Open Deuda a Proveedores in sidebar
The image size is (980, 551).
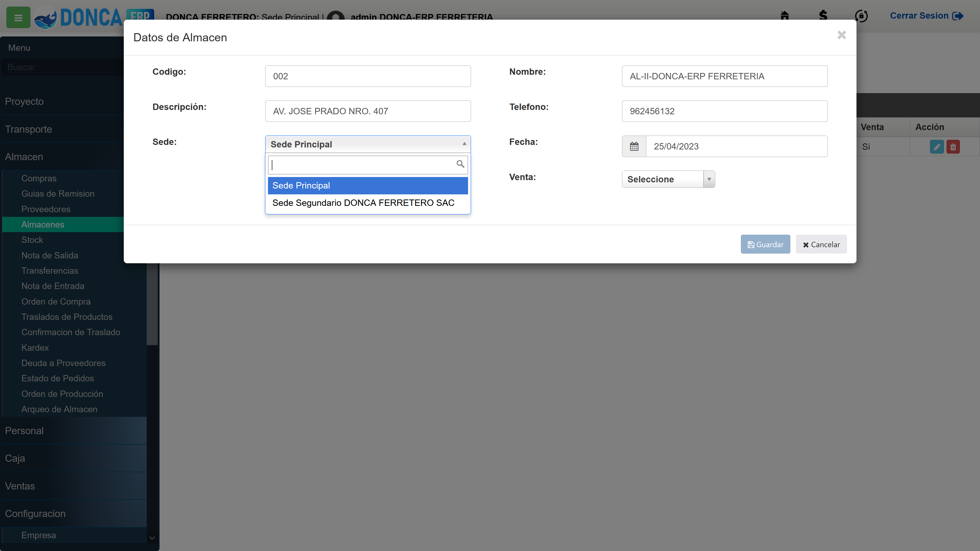(63, 363)
